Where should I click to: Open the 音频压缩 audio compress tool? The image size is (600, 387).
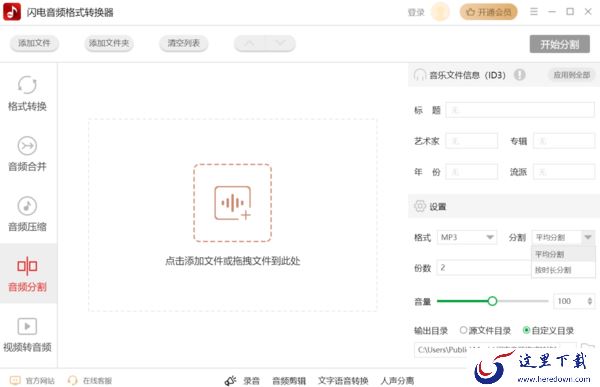(x=27, y=214)
